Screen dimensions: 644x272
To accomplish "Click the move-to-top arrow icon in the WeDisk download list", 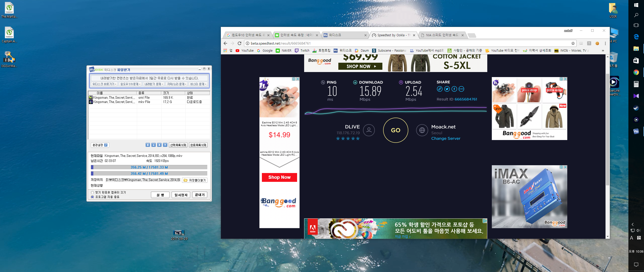I will tap(159, 145).
